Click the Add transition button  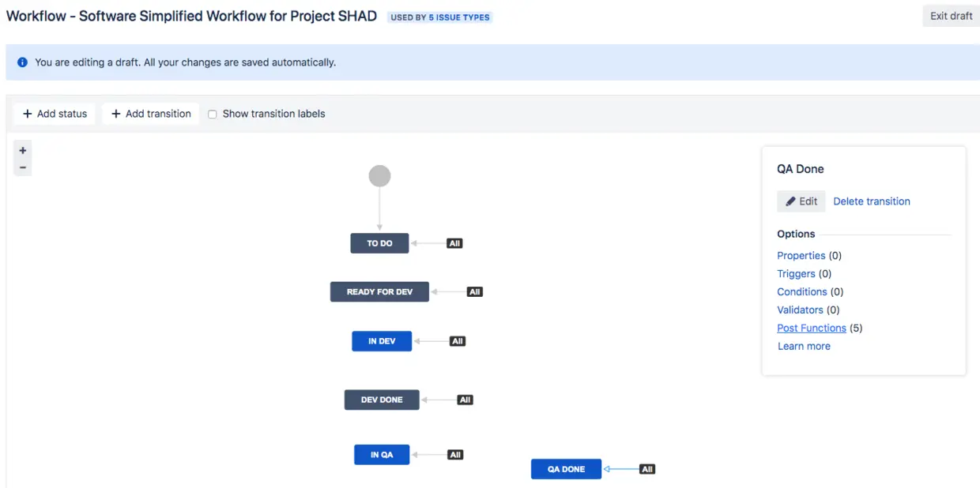(x=150, y=114)
